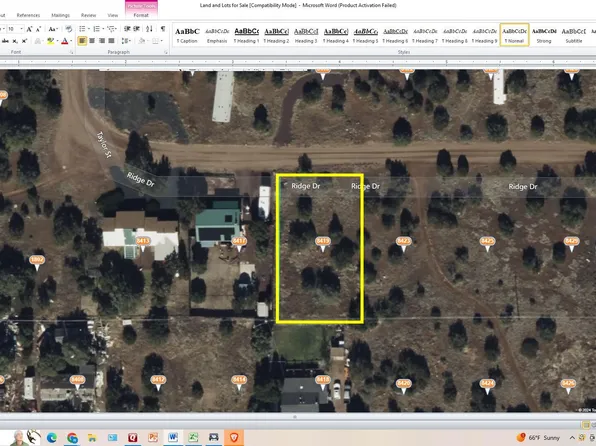Open the Numbering dropdown arrow
Image resolution: width=596 pixels, height=446 pixels.
[x=103, y=29]
